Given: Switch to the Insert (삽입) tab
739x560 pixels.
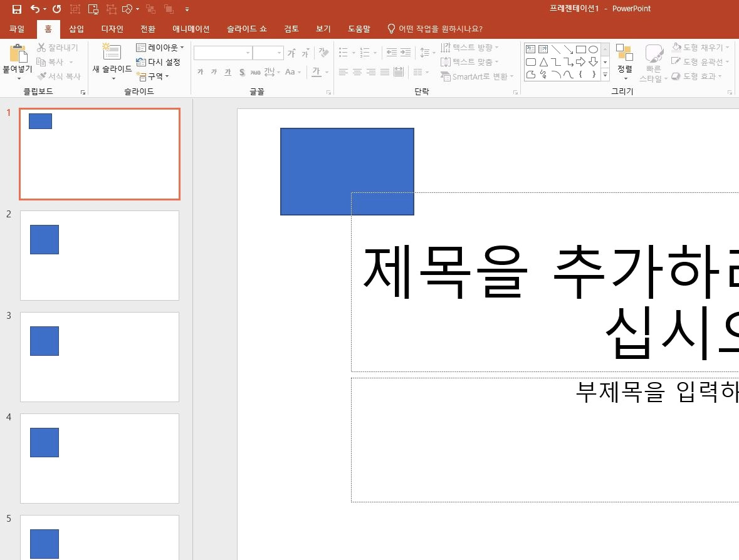Looking at the screenshot, I should click(x=76, y=29).
